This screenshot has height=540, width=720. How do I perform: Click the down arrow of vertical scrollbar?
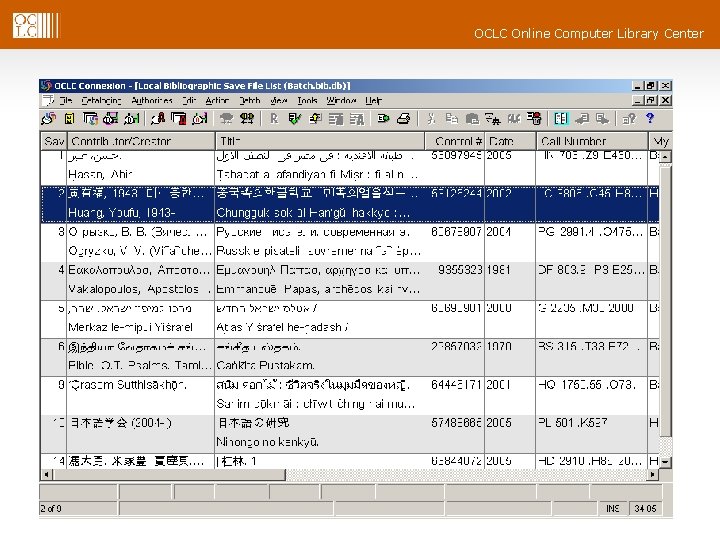665,462
